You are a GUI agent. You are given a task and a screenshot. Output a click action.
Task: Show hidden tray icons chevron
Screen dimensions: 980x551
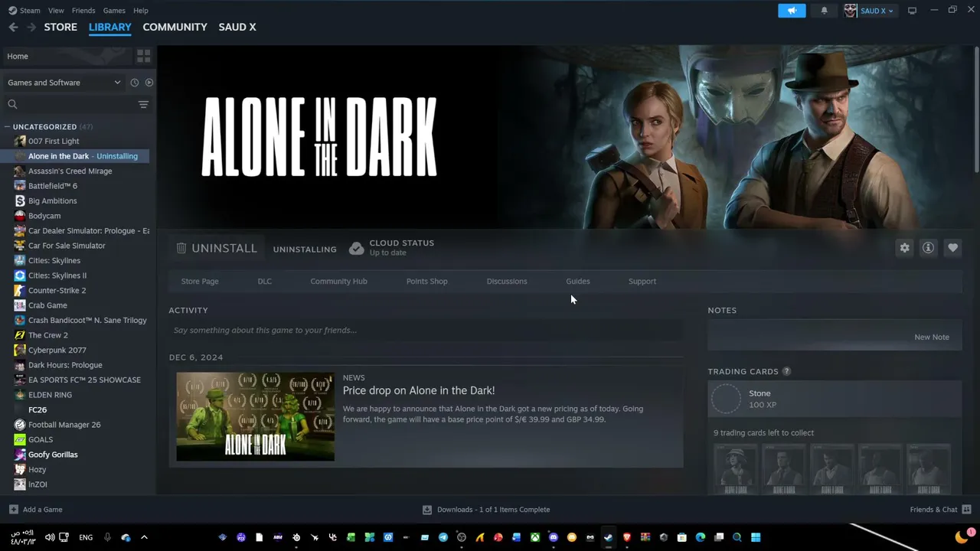point(144,537)
